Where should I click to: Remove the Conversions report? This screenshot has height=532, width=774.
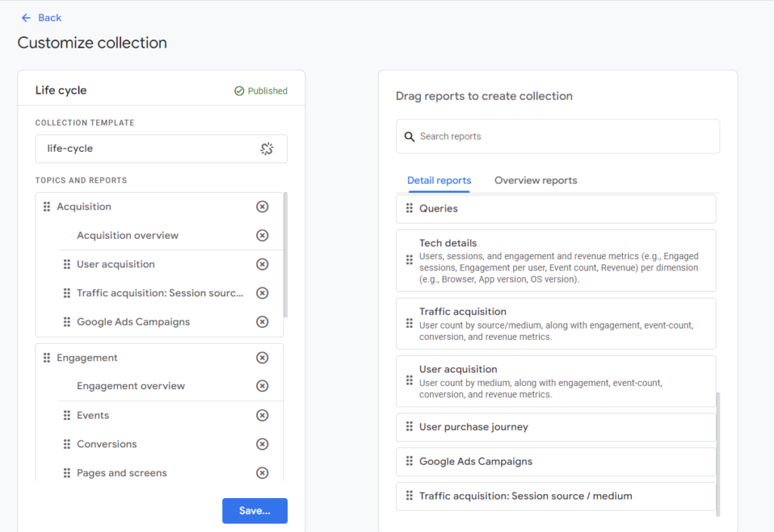click(262, 444)
